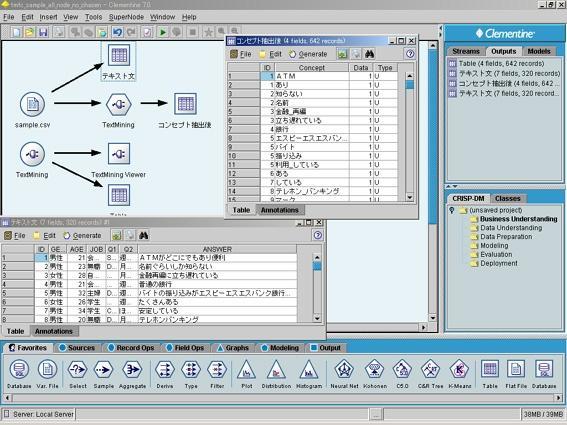Switch to the Classes tab
The image size is (567, 425).
(x=507, y=199)
